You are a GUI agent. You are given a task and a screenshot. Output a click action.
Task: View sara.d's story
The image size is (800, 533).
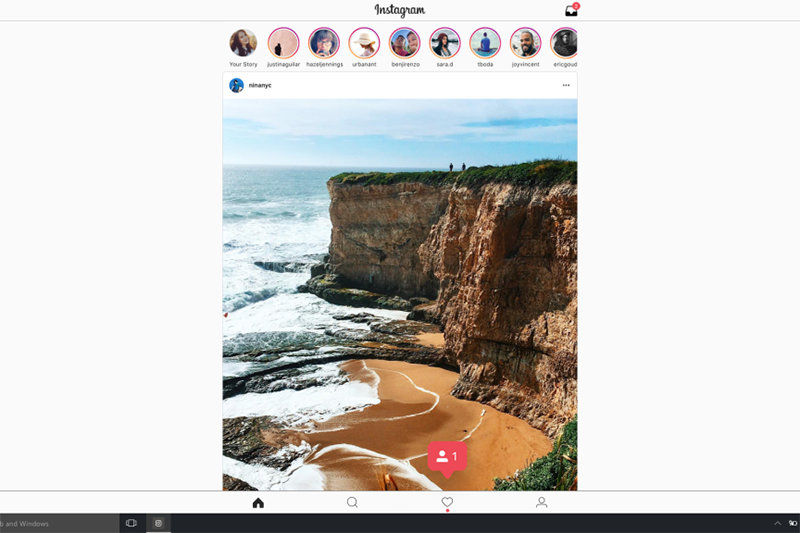445,43
